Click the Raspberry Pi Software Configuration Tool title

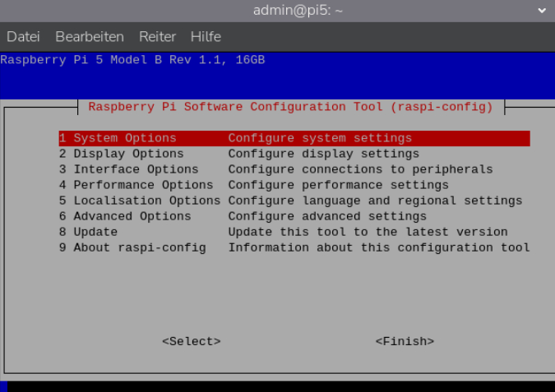(290, 107)
